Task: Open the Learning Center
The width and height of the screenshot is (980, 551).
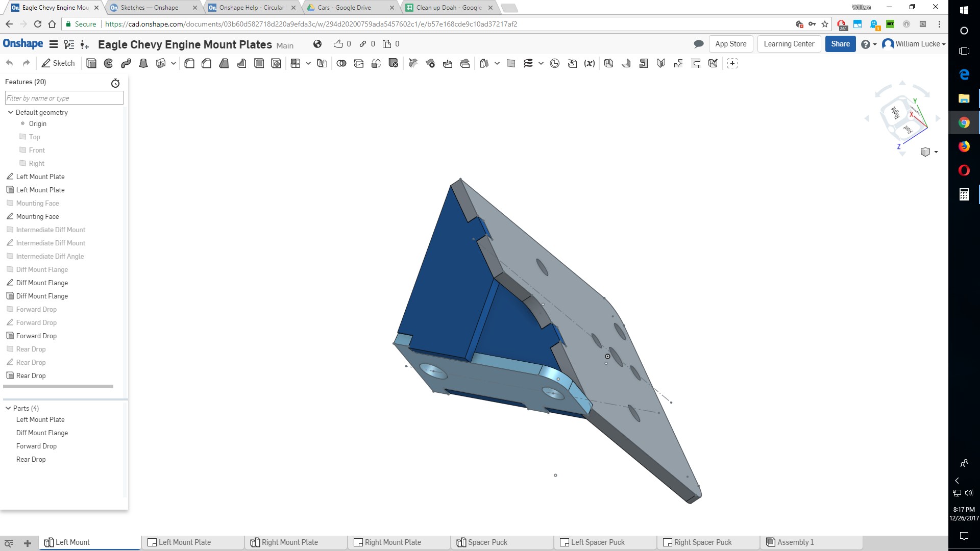Action: (x=789, y=44)
